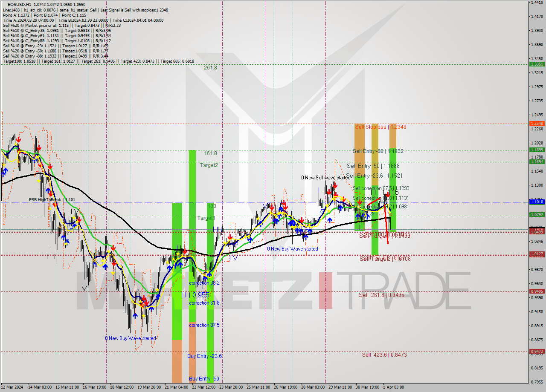Viewport: 546px width, 392px height.
Task: Click the 'Target2' chart label
Action: pos(209,165)
